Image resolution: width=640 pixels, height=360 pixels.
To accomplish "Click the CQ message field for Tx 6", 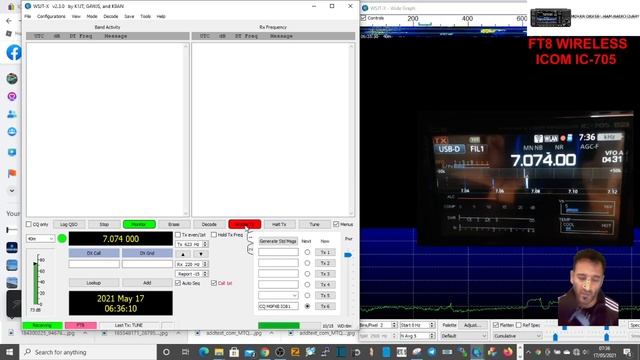I will pos(278,306).
